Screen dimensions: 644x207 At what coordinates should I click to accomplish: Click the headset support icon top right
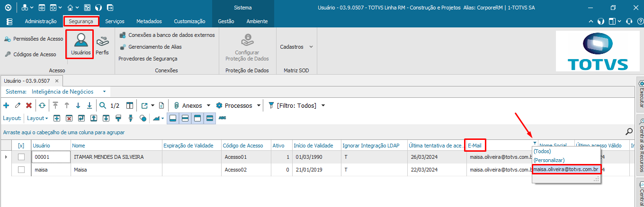point(629,21)
